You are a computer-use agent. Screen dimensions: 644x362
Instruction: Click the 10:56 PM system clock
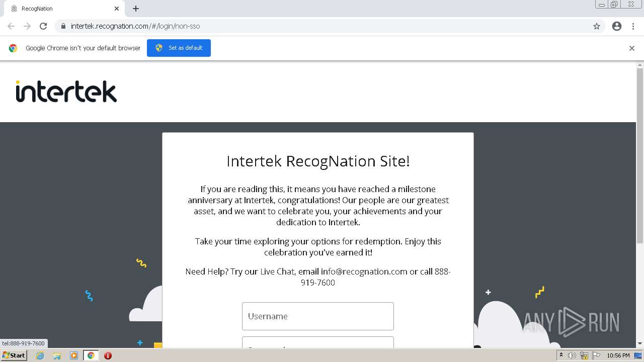click(618, 355)
